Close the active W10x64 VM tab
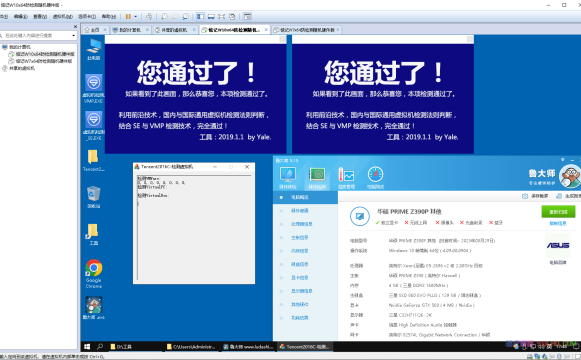 (x=266, y=30)
